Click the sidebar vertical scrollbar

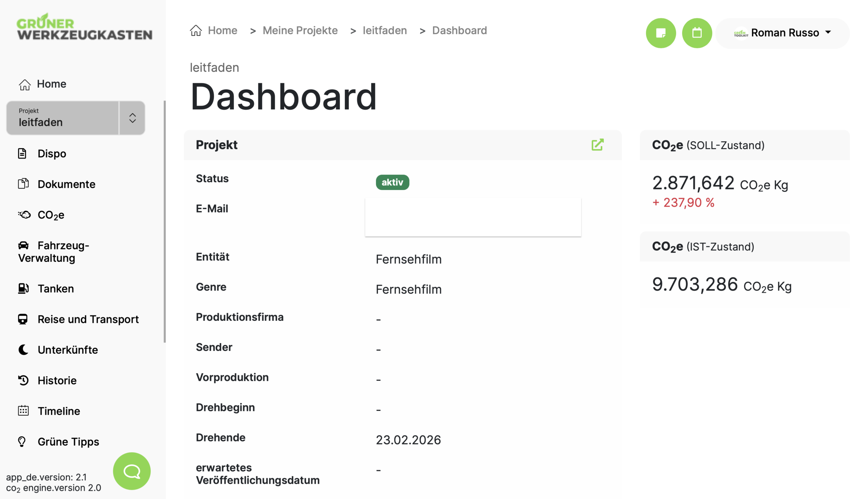[164, 221]
